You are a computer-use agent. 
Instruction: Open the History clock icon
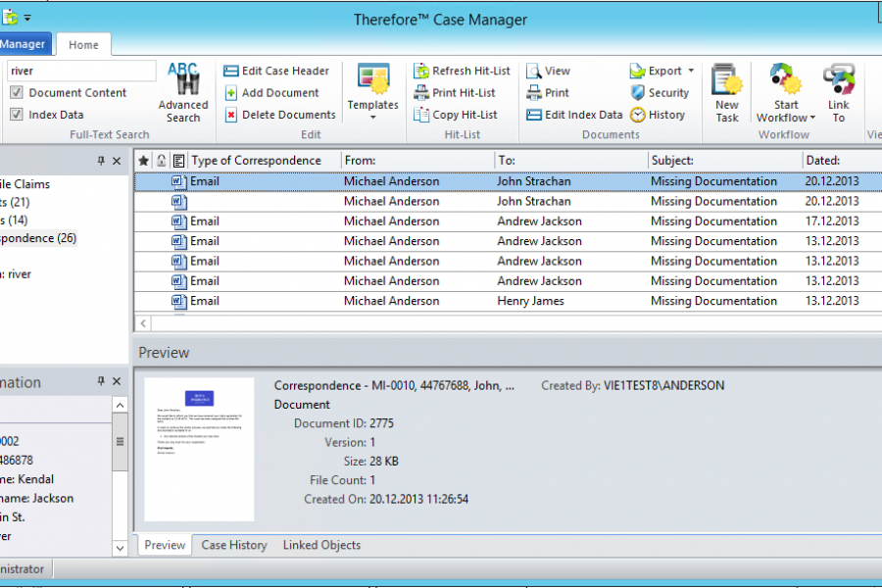click(638, 115)
